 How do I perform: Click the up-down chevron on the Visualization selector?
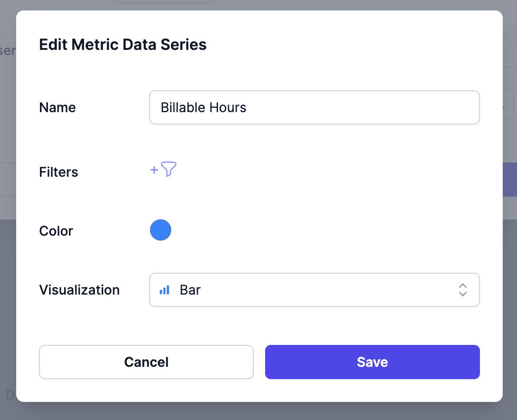(x=462, y=290)
